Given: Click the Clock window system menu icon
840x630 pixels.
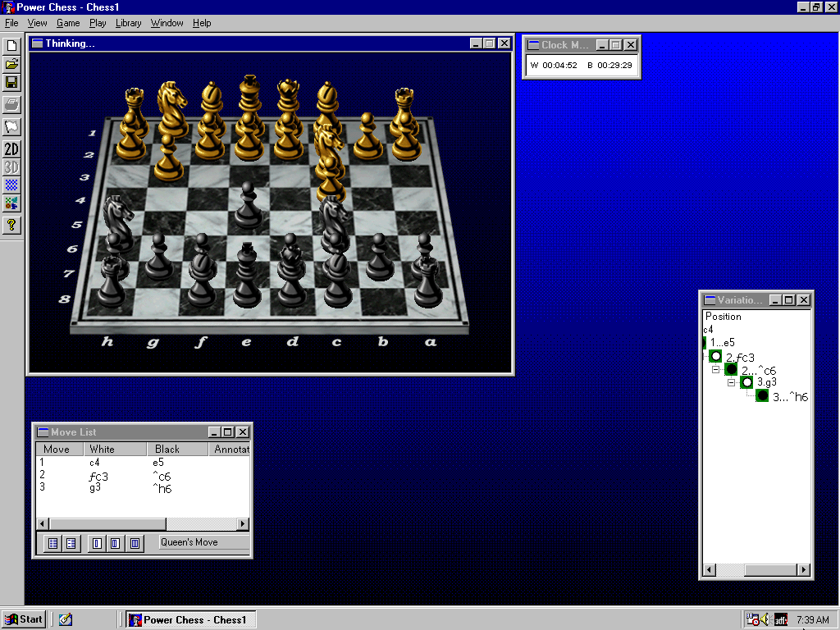Looking at the screenshot, I should tap(533, 45).
